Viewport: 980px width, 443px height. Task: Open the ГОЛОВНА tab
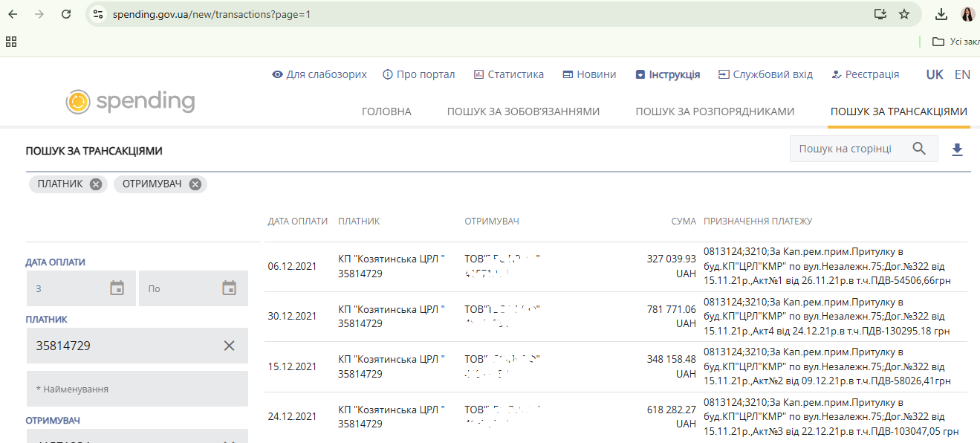(386, 111)
